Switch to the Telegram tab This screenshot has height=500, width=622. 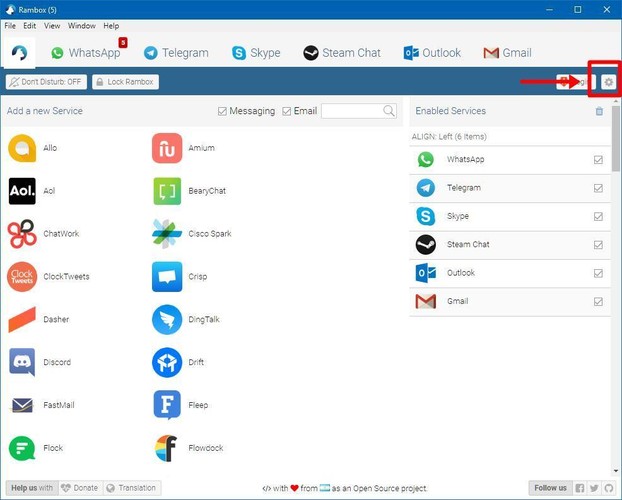pyautogui.click(x=177, y=53)
